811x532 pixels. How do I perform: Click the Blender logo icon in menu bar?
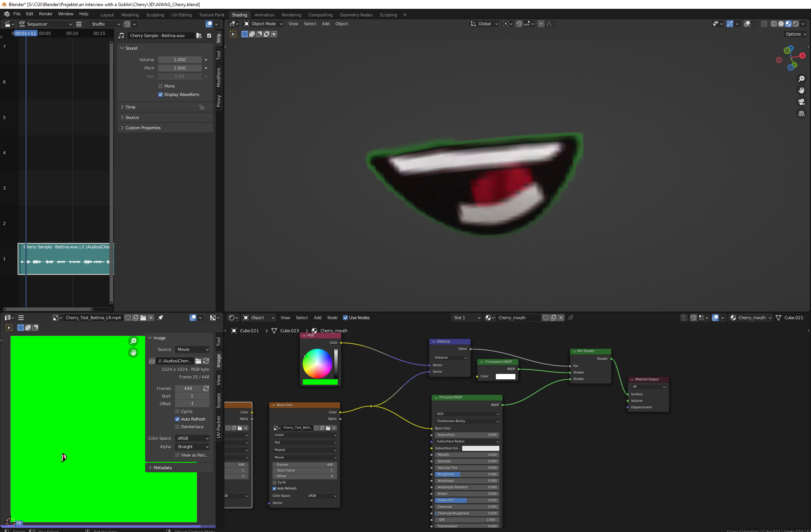[7, 14]
